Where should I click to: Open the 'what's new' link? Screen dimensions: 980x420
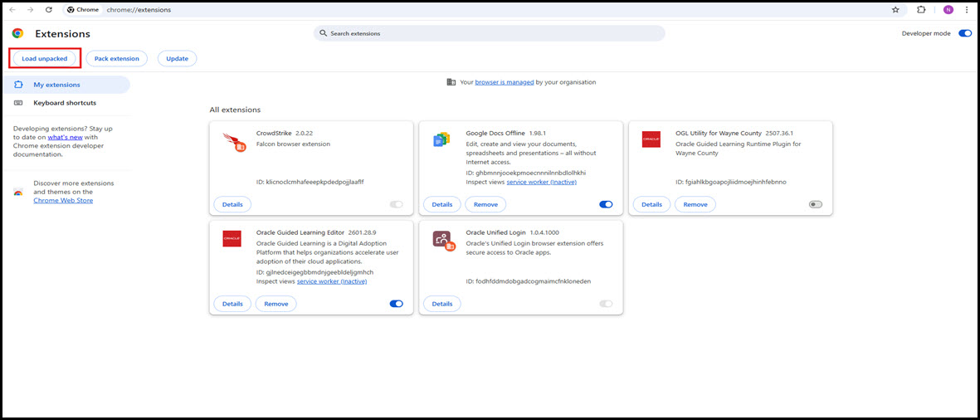(x=65, y=137)
